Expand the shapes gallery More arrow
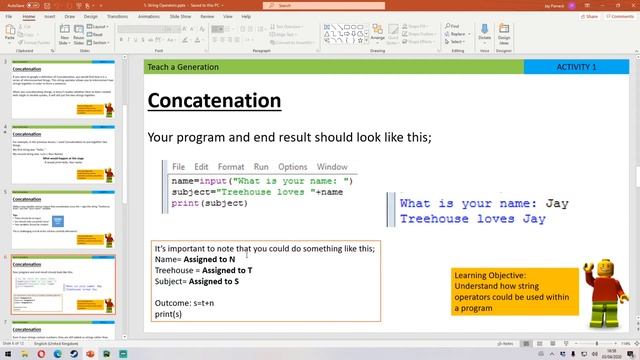Image resolution: width=640 pixels, height=360 pixels. (x=366, y=41)
